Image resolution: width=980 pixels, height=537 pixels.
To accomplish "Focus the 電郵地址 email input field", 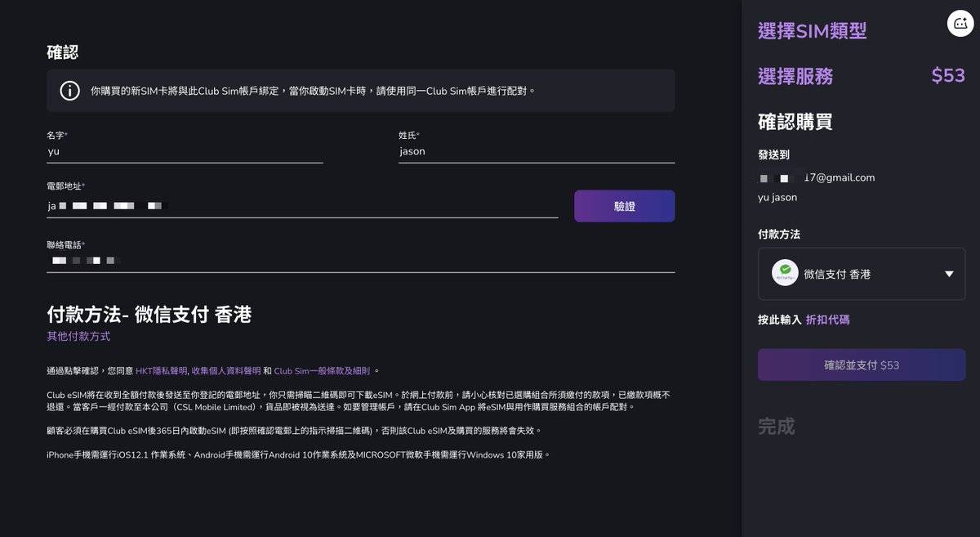I will point(302,207).
